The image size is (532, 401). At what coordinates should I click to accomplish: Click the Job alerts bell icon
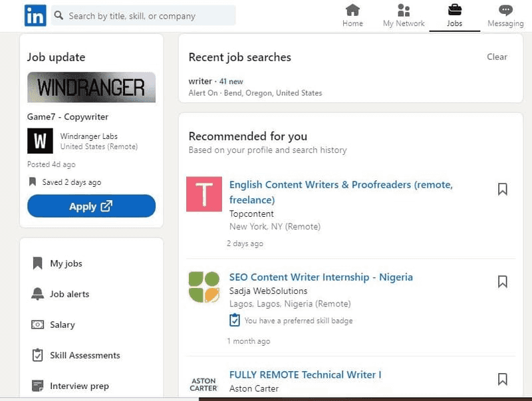point(37,294)
